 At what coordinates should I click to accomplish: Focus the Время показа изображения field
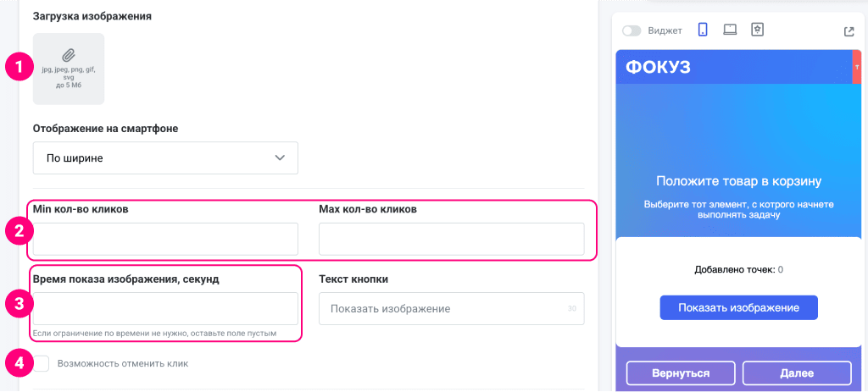[165, 308]
